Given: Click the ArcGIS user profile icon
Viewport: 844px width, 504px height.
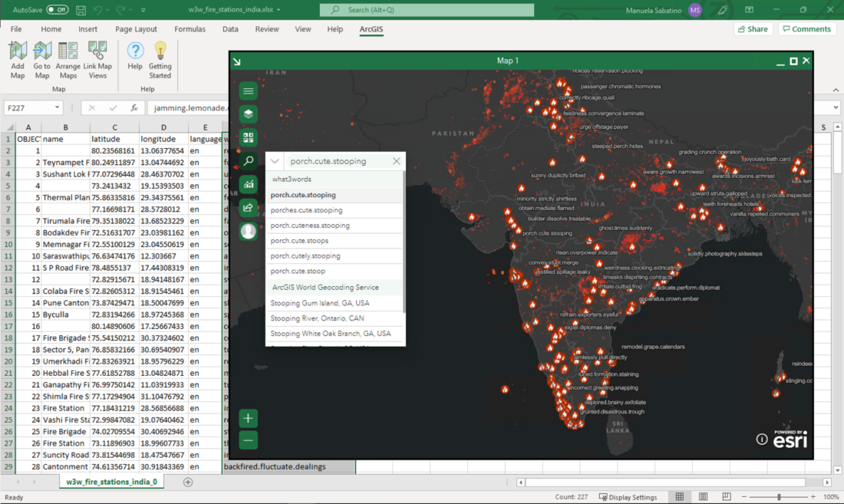Looking at the screenshot, I should click(x=248, y=232).
